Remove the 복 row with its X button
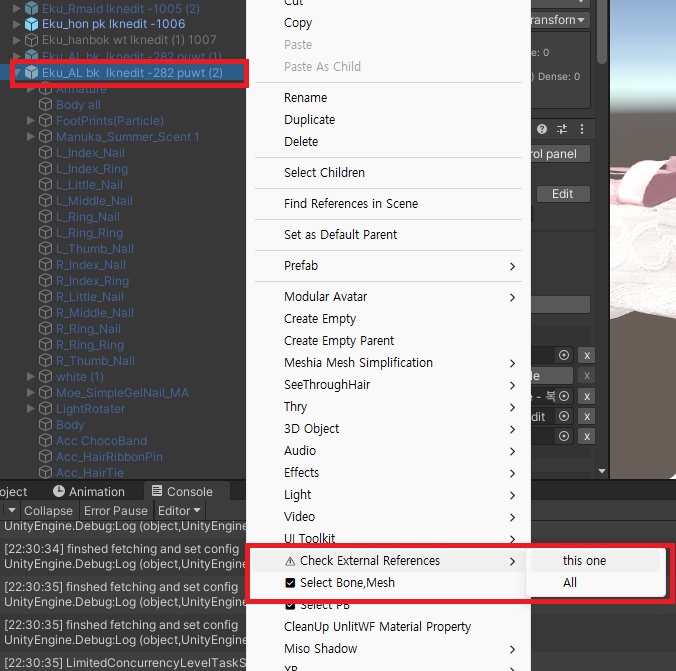The width and height of the screenshot is (676, 671). (x=587, y=396)
